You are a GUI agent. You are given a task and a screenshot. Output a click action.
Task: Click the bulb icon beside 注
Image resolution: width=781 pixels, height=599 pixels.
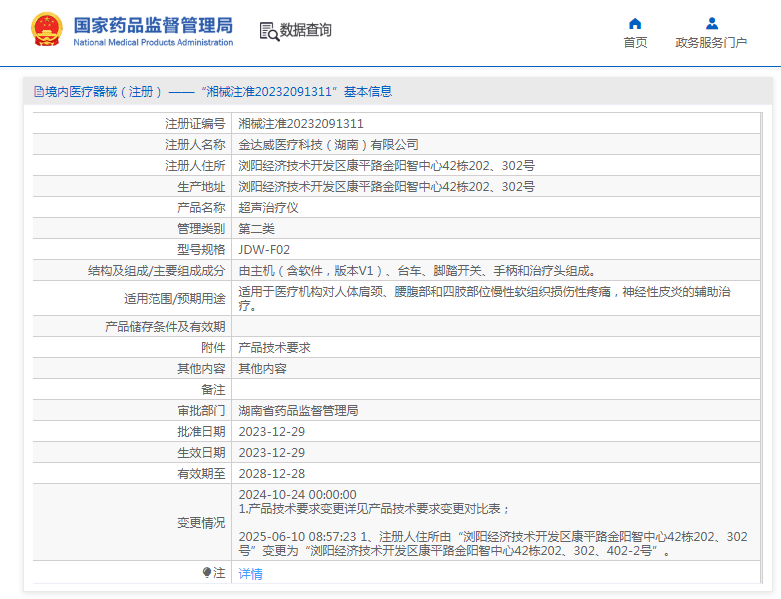coord(207,572)
